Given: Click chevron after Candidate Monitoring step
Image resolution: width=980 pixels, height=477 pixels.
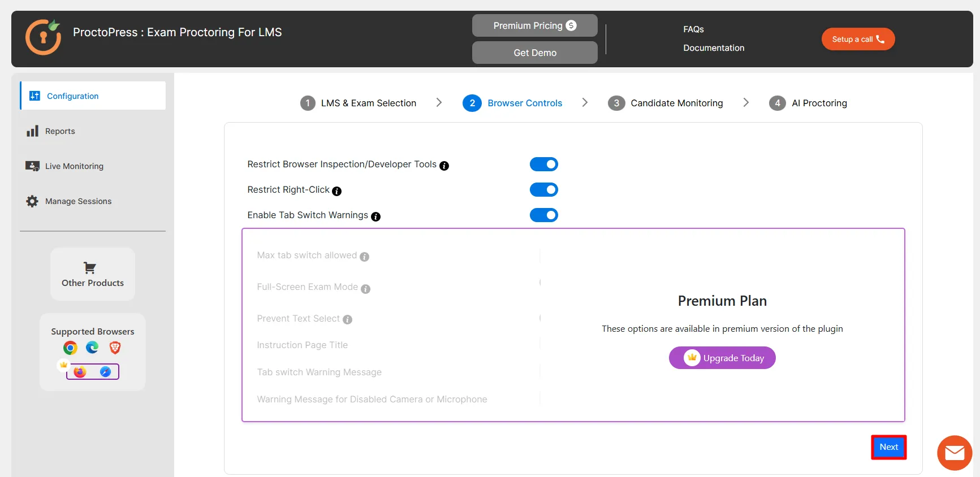Looking at the screenshot, I should click(x=746, y=102).
